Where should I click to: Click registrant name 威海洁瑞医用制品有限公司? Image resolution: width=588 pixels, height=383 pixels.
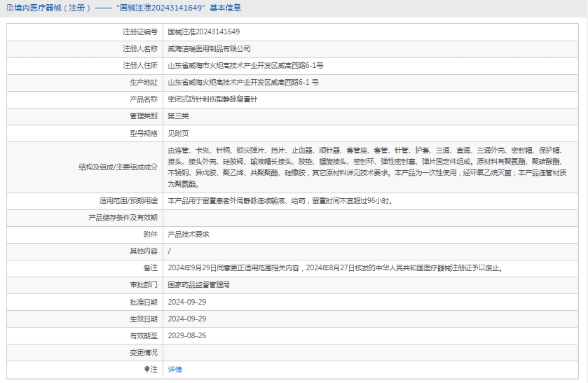[209, 49]
